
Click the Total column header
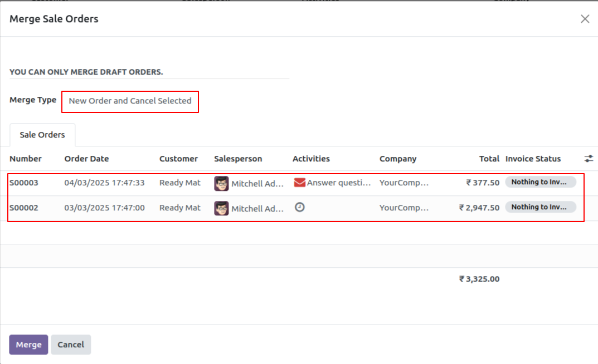489,159
